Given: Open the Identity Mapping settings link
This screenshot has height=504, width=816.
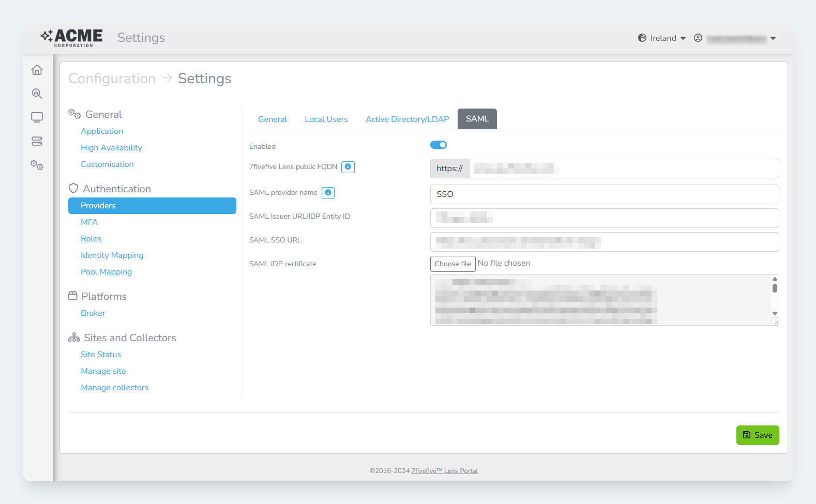Looking at the screenshot, I should point(112,255).
